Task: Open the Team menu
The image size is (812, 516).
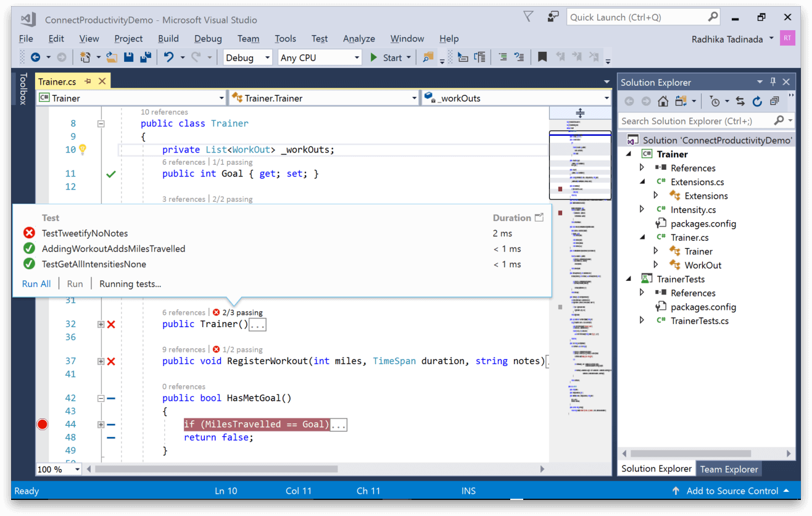Action: coord(248,38)
